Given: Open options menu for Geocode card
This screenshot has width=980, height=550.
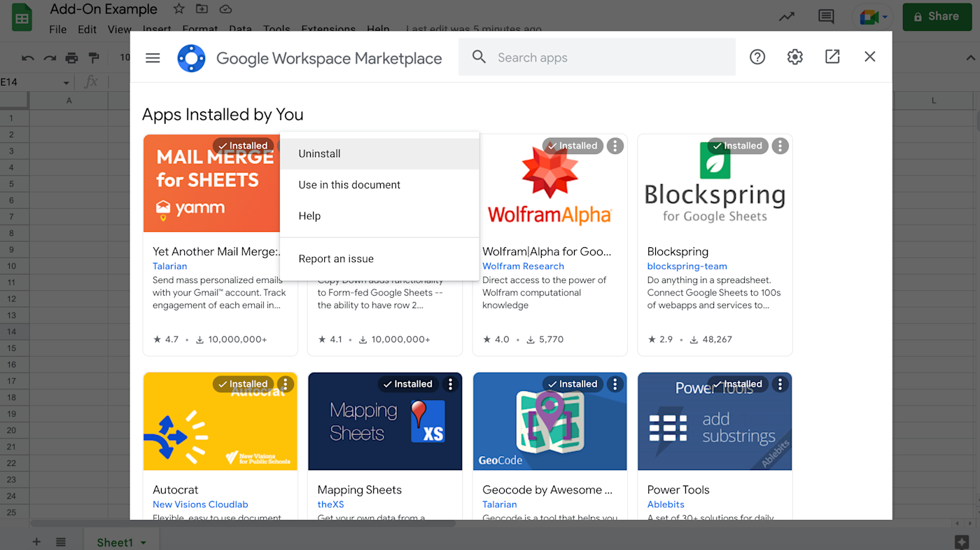Looking at the screenshot, I should (615, 384).
